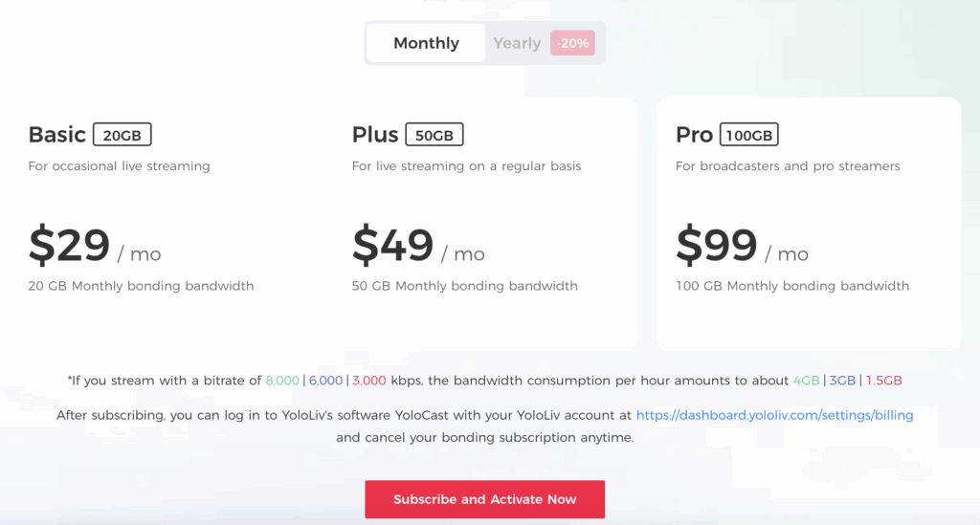The height and width of the screenshot is (525, 980).
Task: Click Subscribe and Activate Now button
Action: (x=485, y=499)
